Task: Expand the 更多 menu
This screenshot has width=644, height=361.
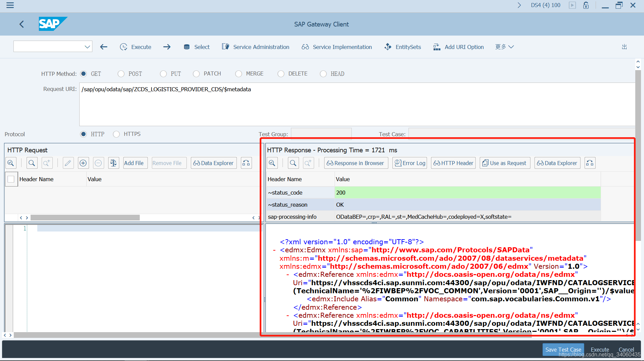Action: [504, 47]
